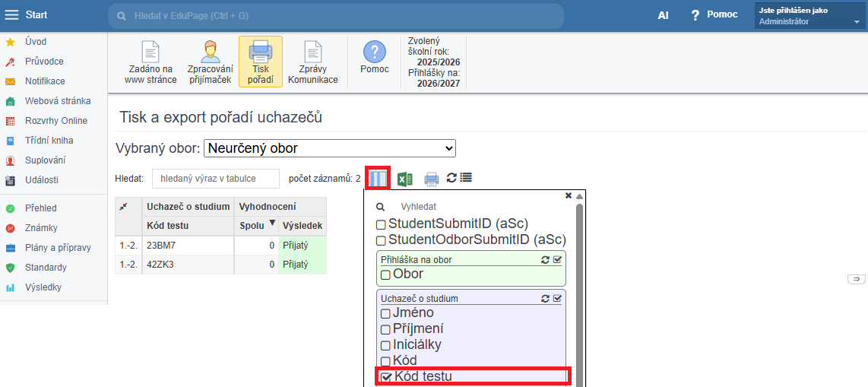Uncheck the Kód testu checkbox
Image resolution: width=868 pixels, height=387 pixels.
pyautogui.click(x=386, y=377)
